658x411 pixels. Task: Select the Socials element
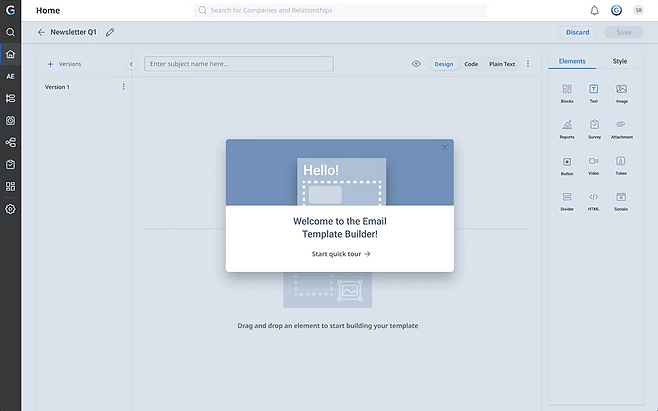pos(621,201)
